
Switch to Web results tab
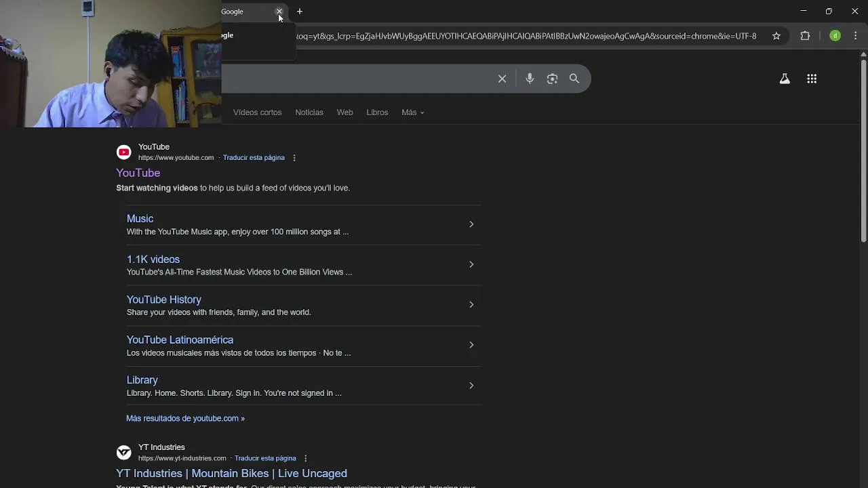[344, 113]
